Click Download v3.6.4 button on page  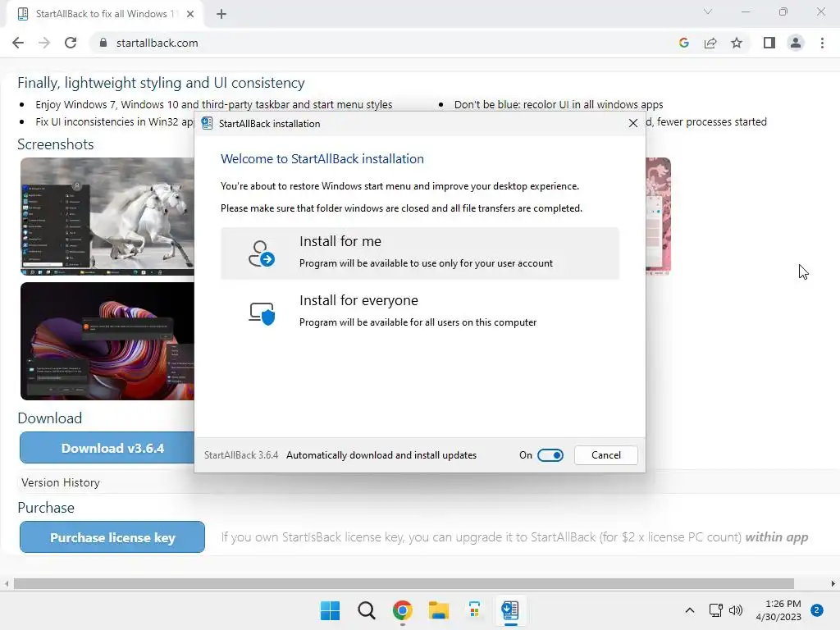[x=107, y=448]
